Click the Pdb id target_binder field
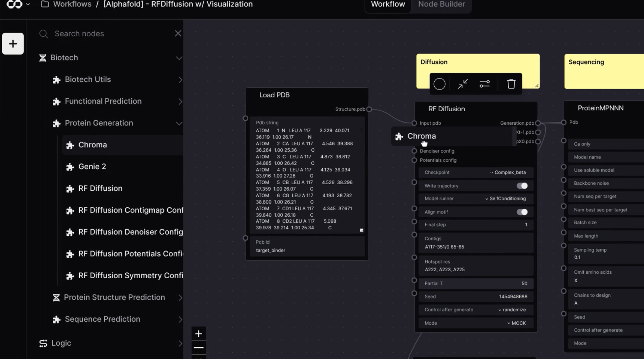 click(x=306, y=246)
